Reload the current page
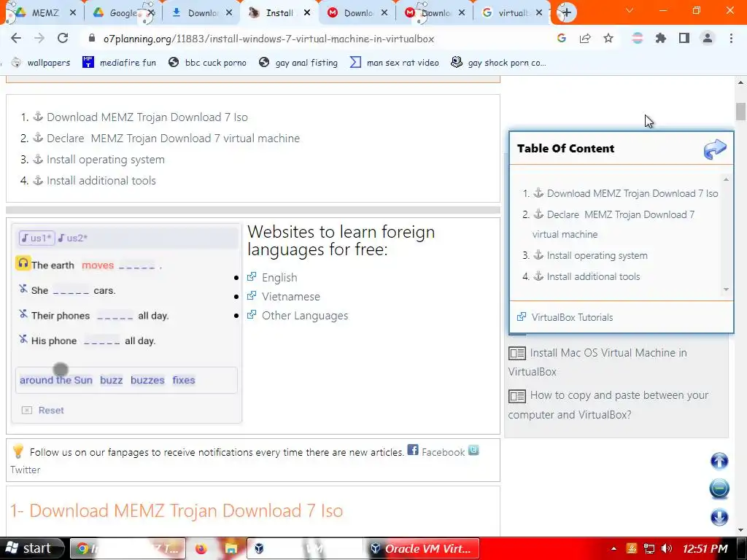This screenshot has height=560, width=747. click(x=63, y=39)
